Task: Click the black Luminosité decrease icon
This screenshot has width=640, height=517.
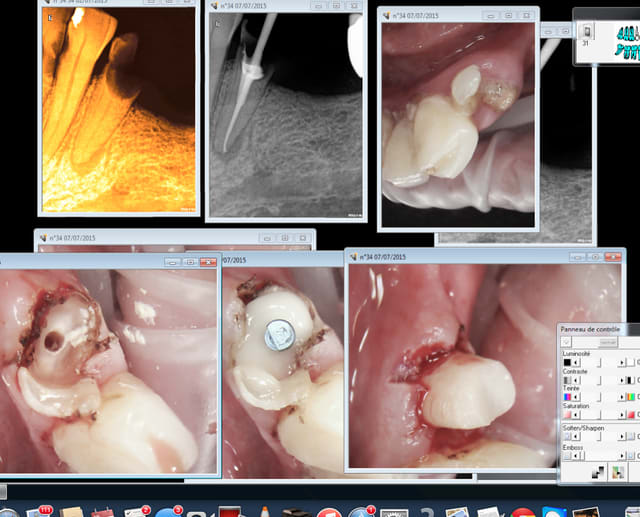Action: pos(567,362)
